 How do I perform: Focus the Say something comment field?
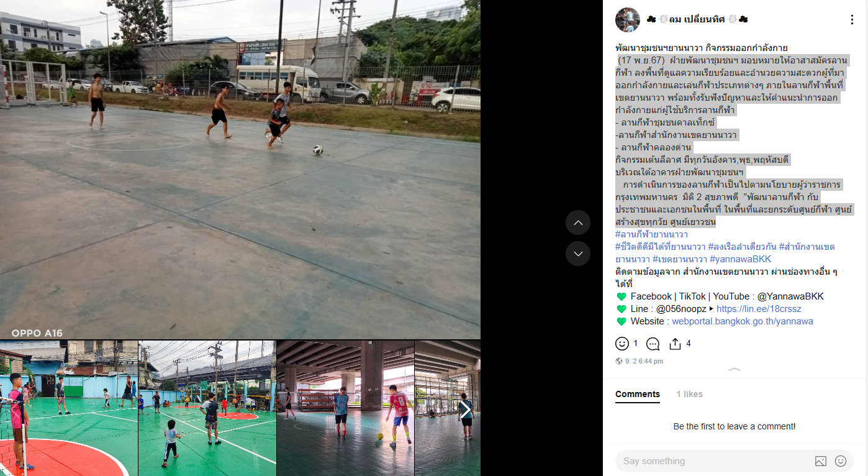(x=714, y=461)
